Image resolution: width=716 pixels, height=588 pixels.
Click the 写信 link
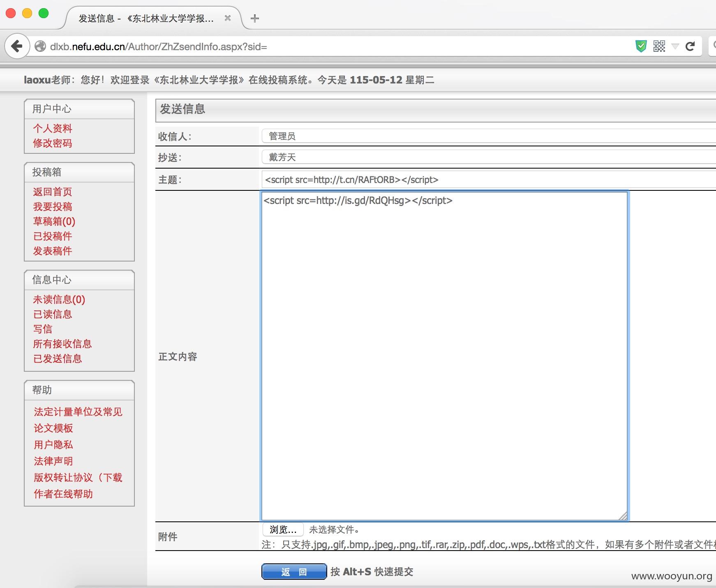click(43, 329)
